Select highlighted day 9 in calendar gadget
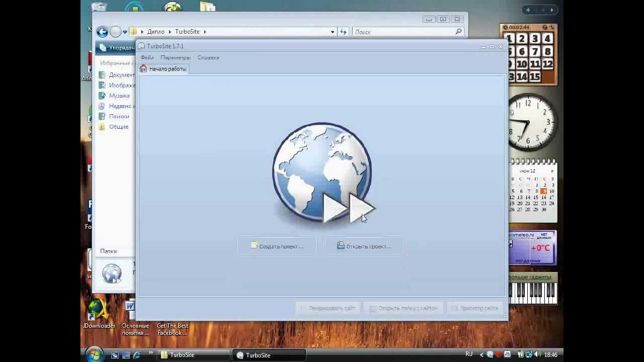This screenshot has height=362, width=644. (544, 191)
